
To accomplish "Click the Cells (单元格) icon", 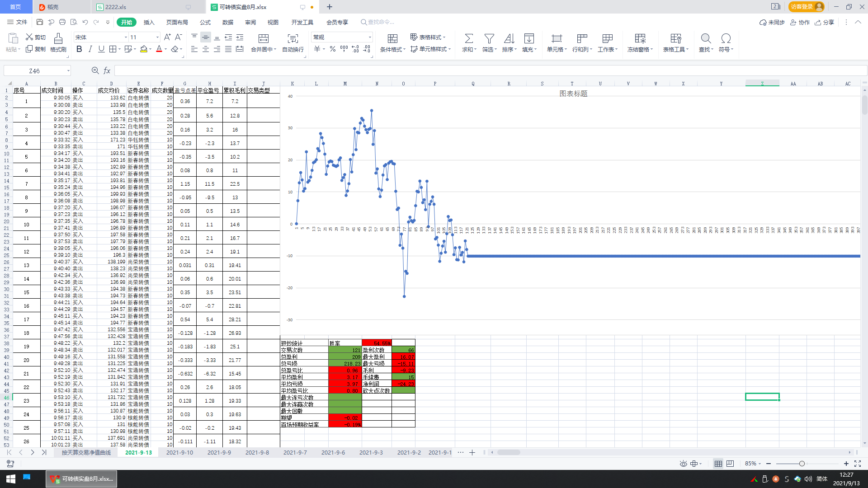I will tap(557, 38).
